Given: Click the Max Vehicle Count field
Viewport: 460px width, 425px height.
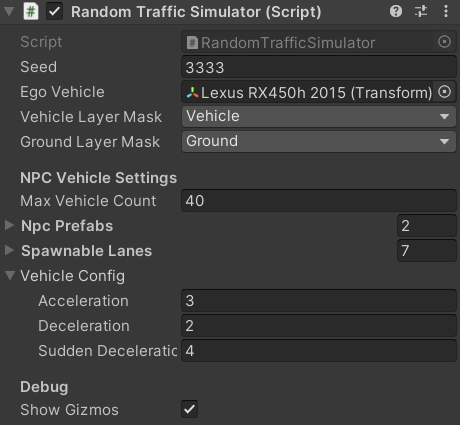Looking at the screenshot, I should pos(319,201).
